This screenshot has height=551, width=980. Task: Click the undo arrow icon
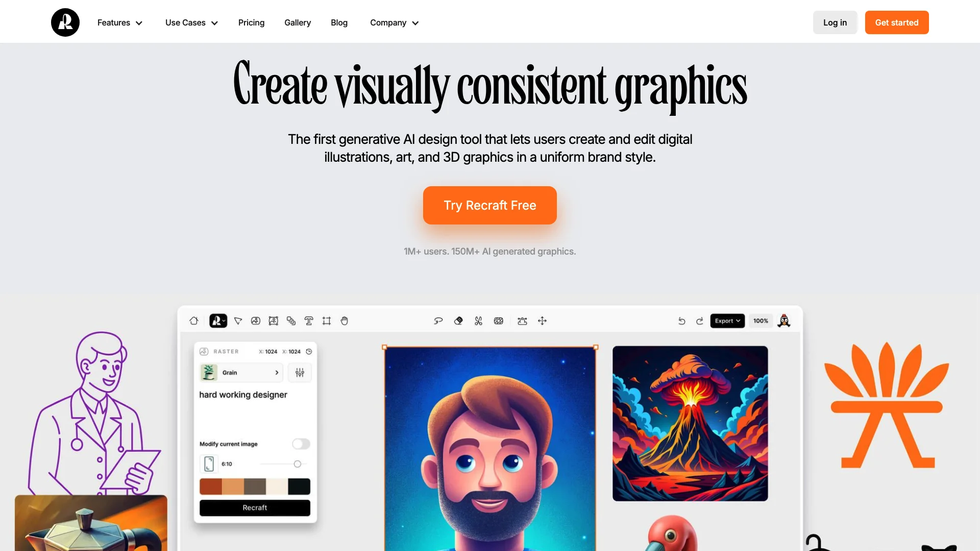[682, 320]
